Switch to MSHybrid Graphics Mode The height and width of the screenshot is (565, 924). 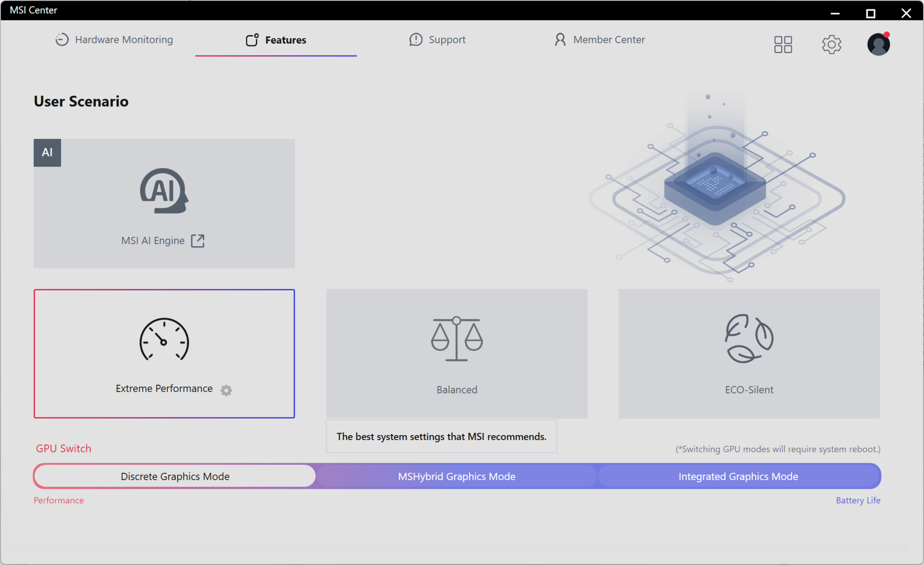(457, 476)
